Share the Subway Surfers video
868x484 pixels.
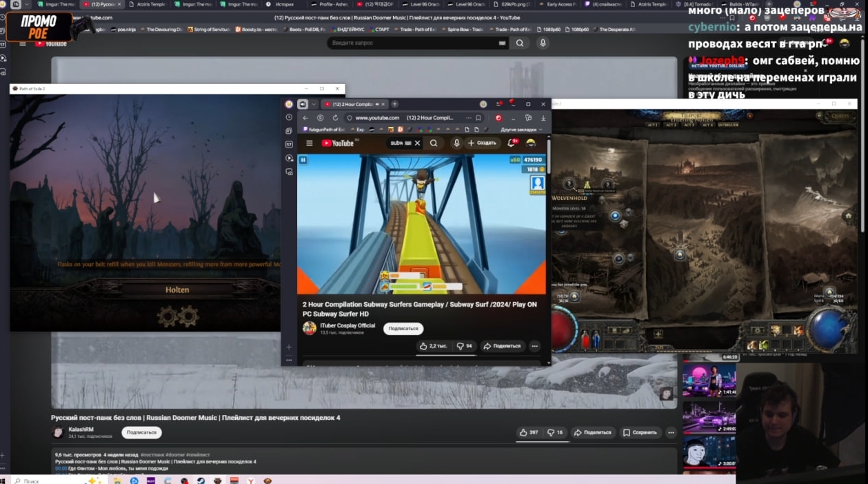[502, 346]
